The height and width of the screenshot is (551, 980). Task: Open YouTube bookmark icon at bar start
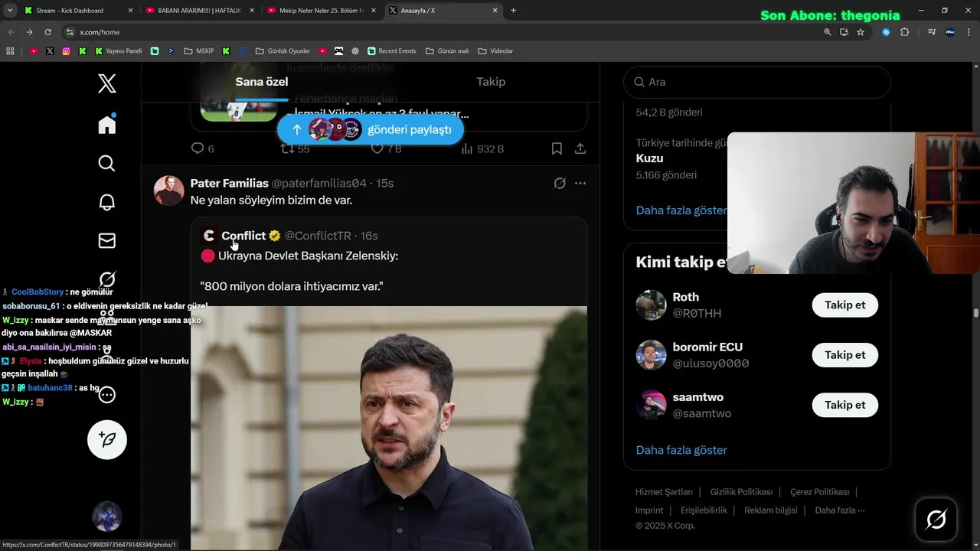tap(34, 51)
